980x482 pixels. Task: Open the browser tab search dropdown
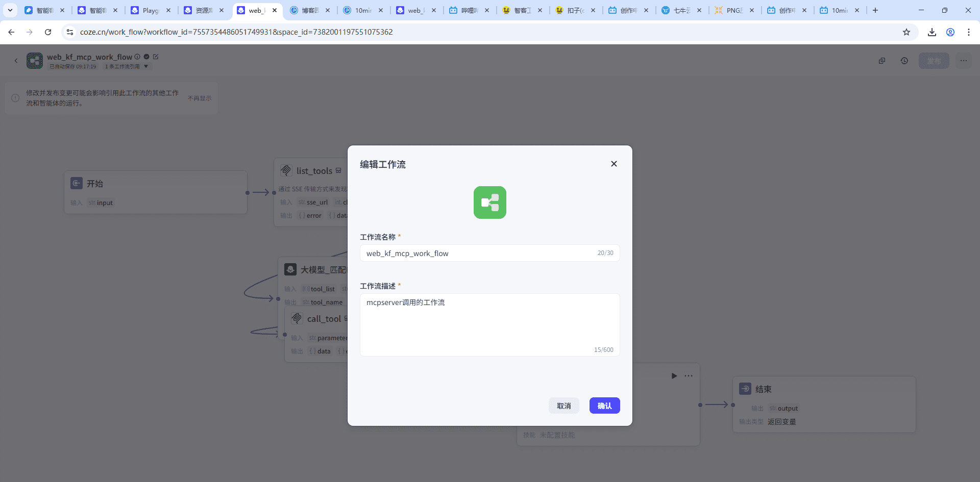pyautogui.click(x=10, y=10)
